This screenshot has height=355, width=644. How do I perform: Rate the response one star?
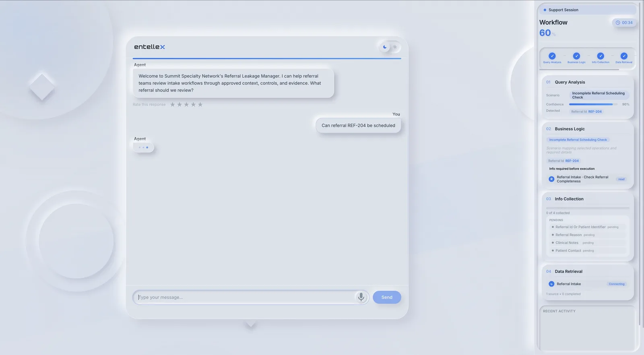(x=173, y=105)
